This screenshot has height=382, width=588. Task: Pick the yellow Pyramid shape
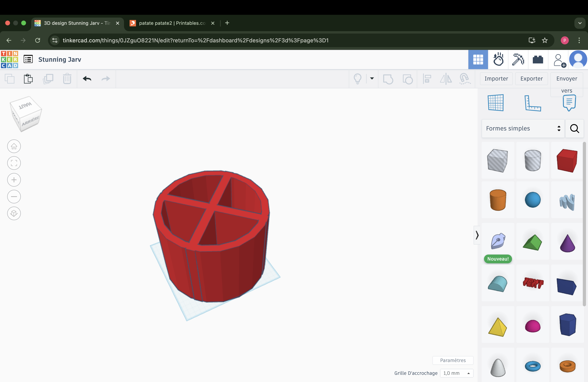coord(498,327)
